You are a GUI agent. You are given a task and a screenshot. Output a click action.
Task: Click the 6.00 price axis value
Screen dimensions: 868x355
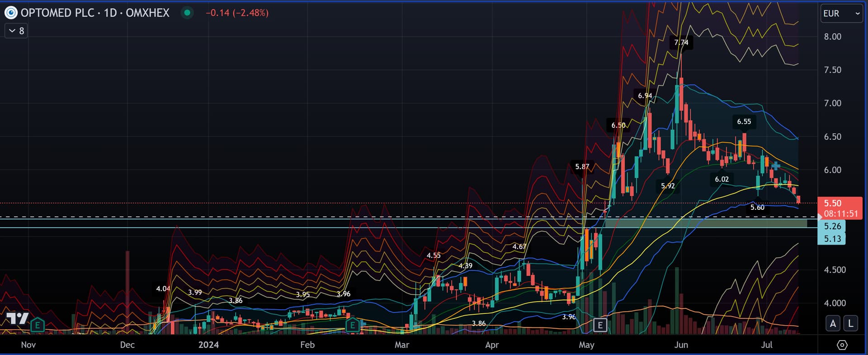[832, 170]
